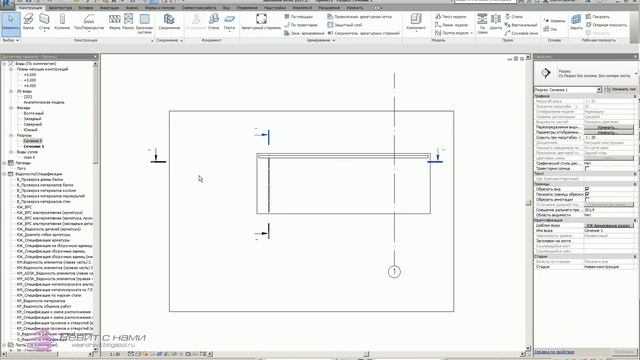
Task: Click the Слуховое окно (Dormer) tool
Action: coord(521,33)
